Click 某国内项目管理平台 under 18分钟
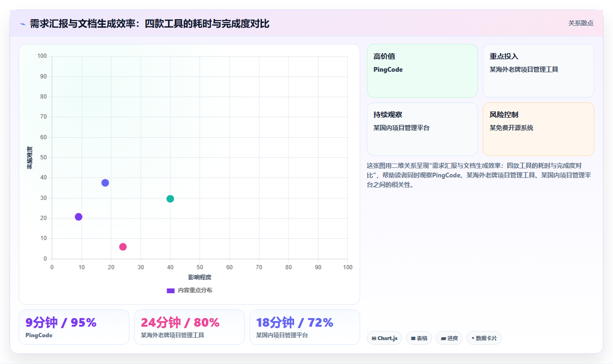 click(x=282, y=335)
